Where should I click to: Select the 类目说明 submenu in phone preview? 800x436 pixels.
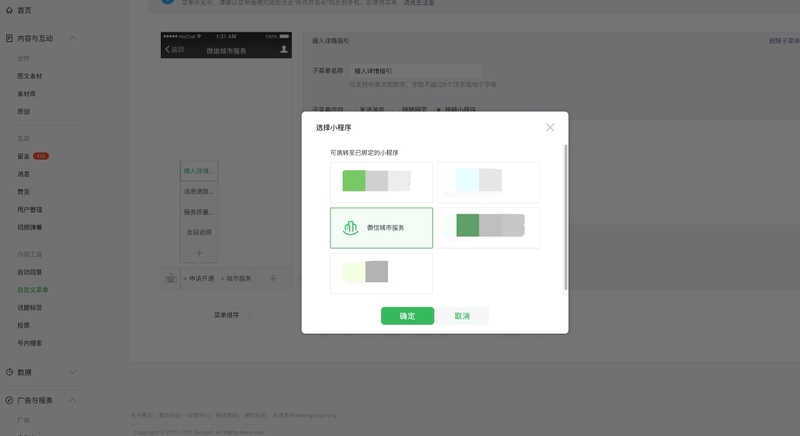[x=199, y=232]
